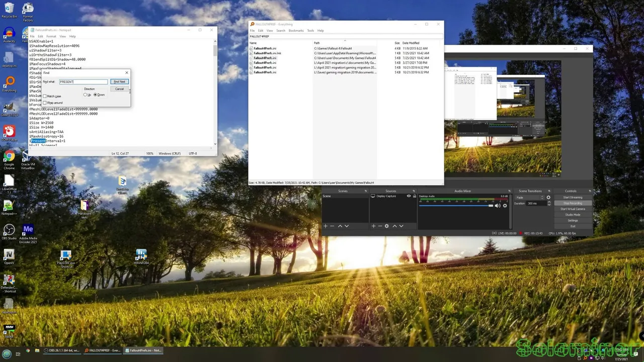Image resolution: width=644 pixels, height=362 pixels.
Task: Click Start Virtual Camera in OBS
Action: (573, 209)
